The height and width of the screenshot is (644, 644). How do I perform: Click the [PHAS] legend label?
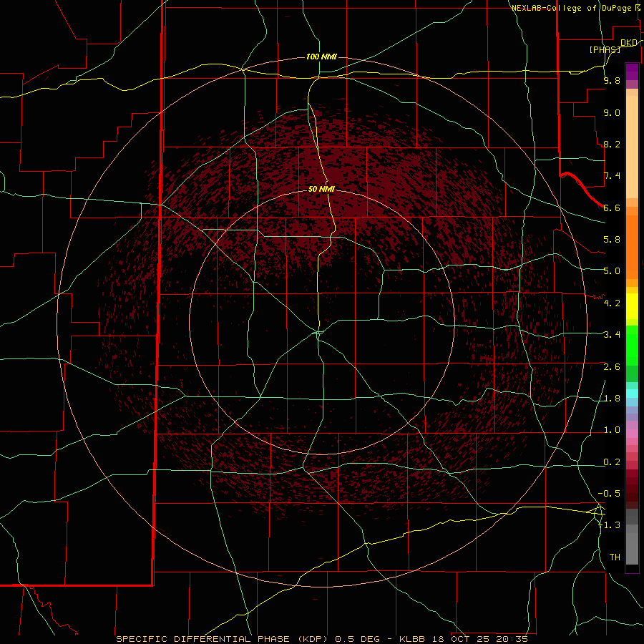point(605,49)
